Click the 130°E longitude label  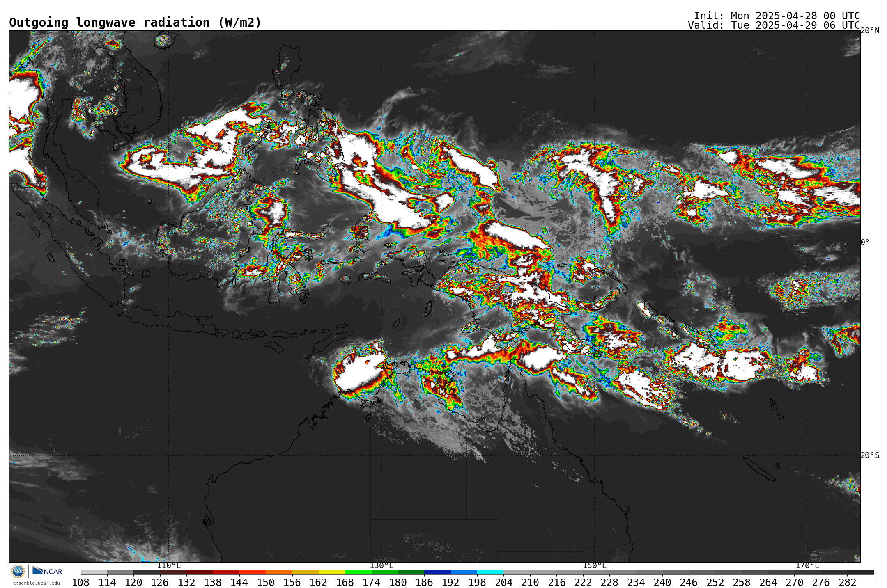coord(381,566)
